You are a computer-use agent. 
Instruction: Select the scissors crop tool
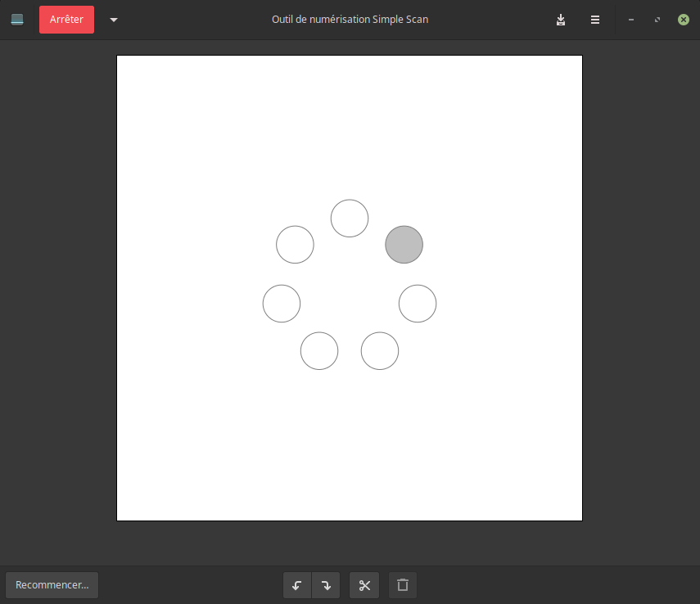coord(364,585)
